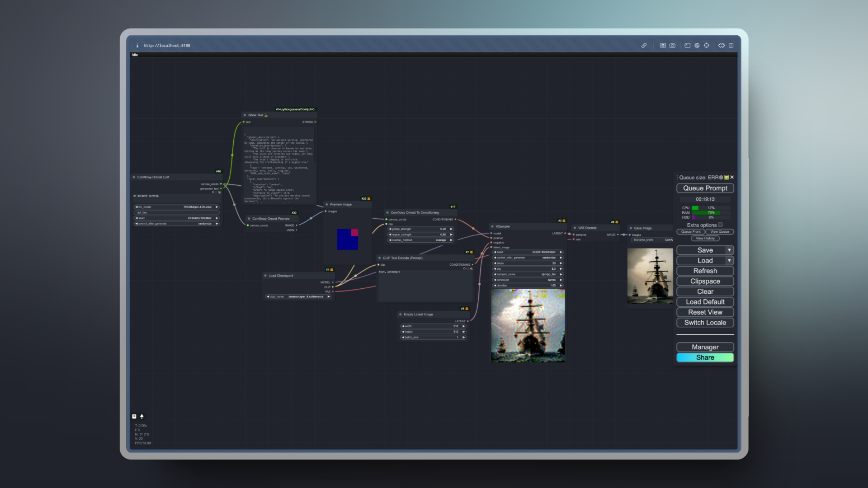Collapse the Load Checkpoint node dot
Screen dimensions: 868x488
pyautogui.click(x=265, y=276)
